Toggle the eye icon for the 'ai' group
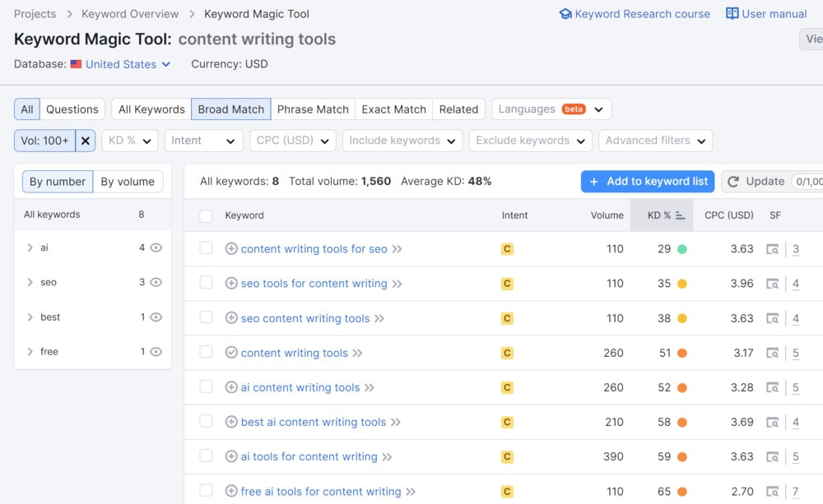823x504 pixels. point(156,247)
